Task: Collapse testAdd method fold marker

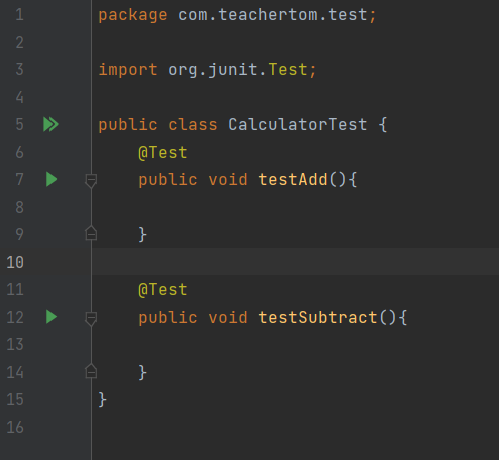Action: [x=91, y=180]
